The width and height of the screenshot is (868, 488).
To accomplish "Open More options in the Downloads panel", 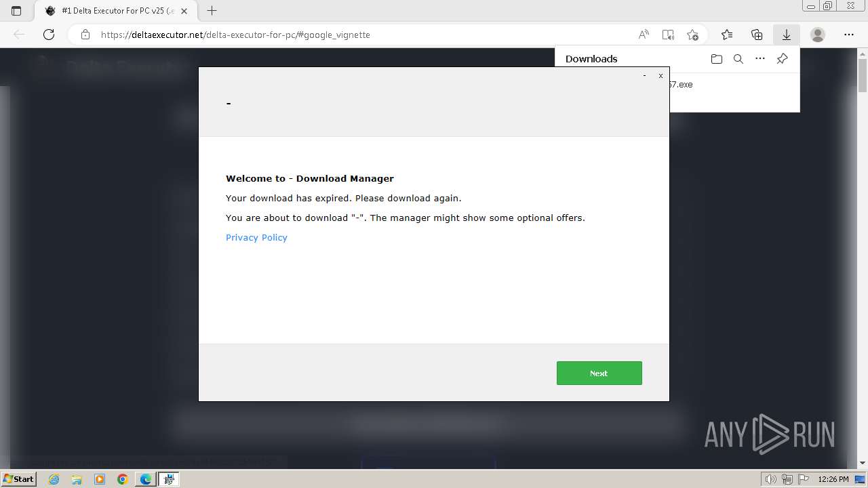I will point(760,59).
